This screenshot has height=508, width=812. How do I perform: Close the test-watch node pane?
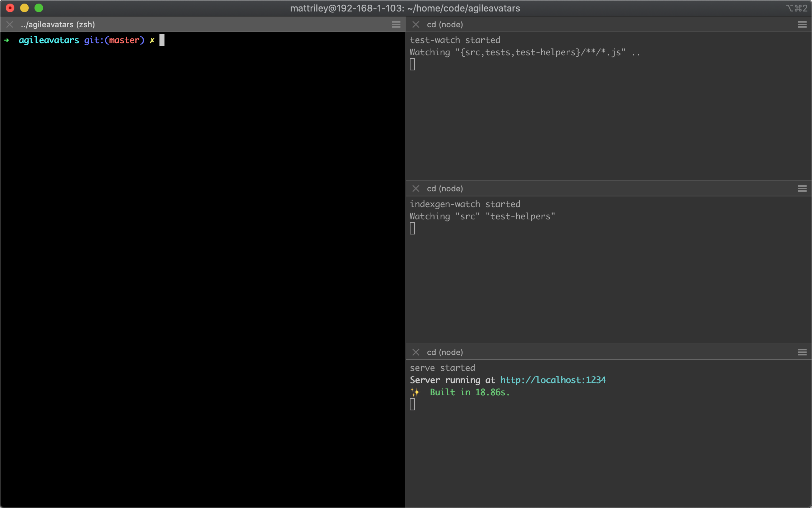(416, 24)
